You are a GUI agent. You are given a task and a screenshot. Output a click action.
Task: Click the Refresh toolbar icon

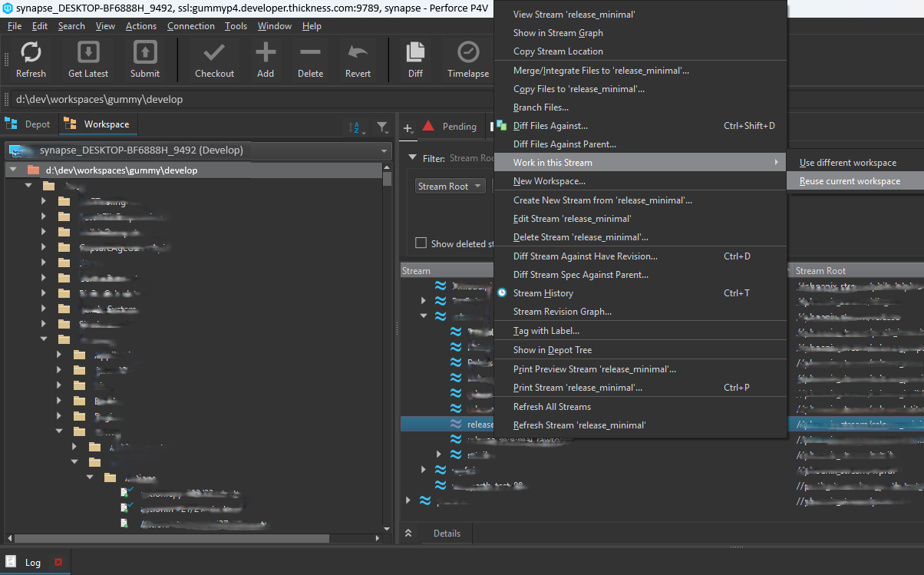click(x=31, y=53)
